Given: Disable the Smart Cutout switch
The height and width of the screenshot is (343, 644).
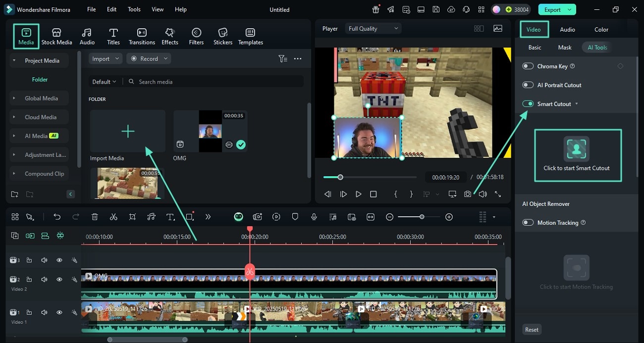Looking at the screenshot, I should click(528, 104).
